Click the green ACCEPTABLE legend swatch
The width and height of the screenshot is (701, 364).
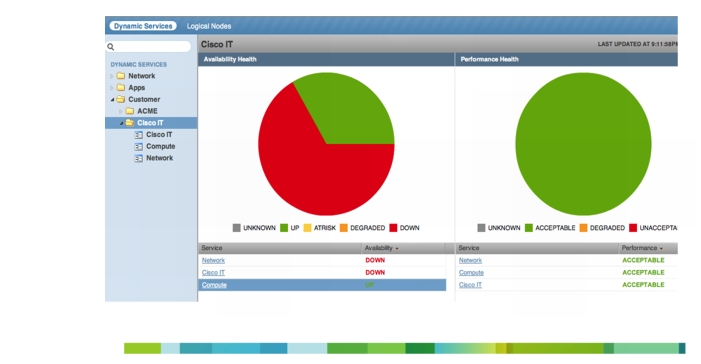[529, 228]
